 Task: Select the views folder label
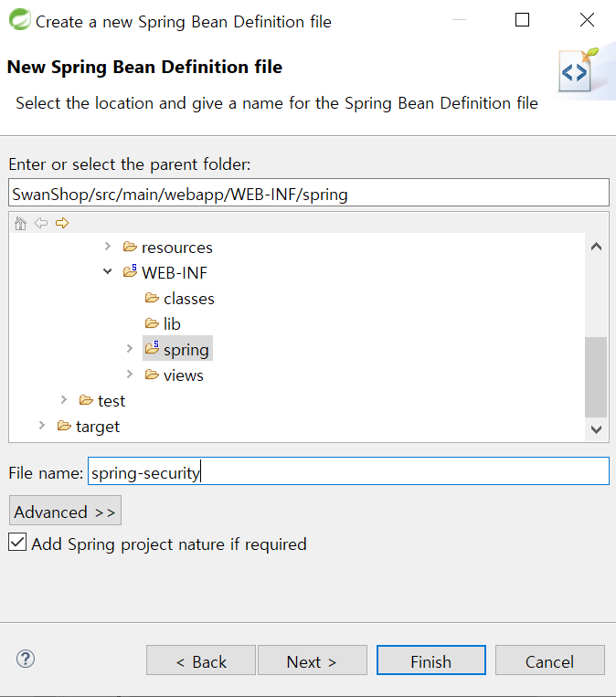[x=183, y=375]
